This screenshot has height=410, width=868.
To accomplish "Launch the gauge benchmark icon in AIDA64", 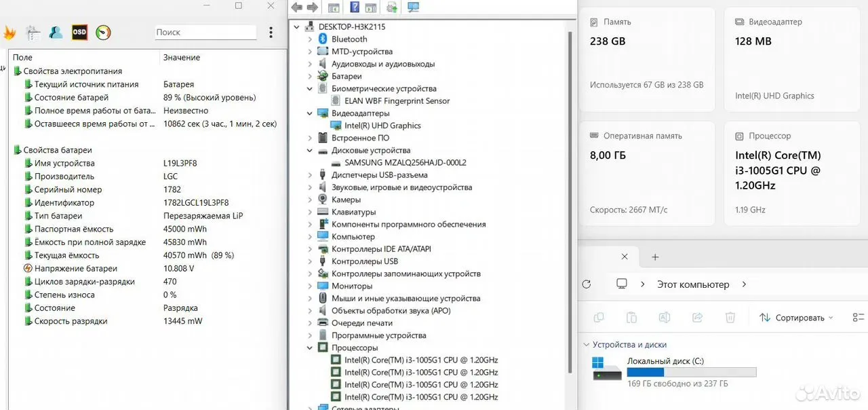I will coord(103,32).
